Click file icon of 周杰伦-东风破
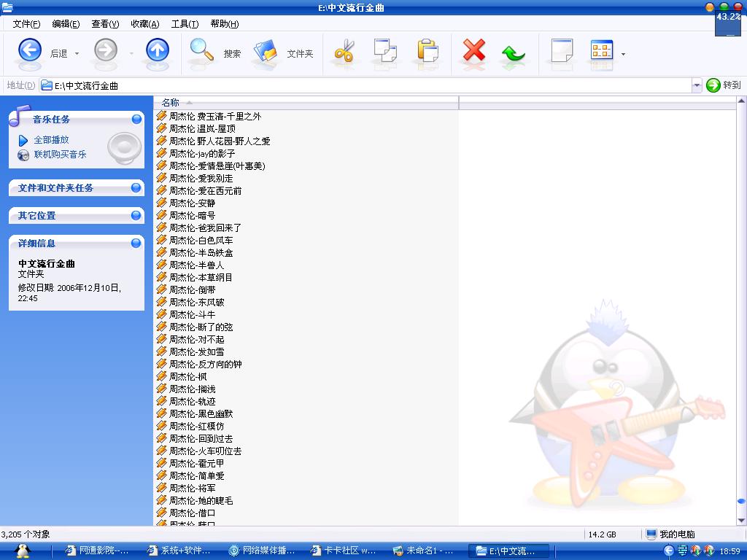This screenshot has height=560, width=747. point(161,302)
